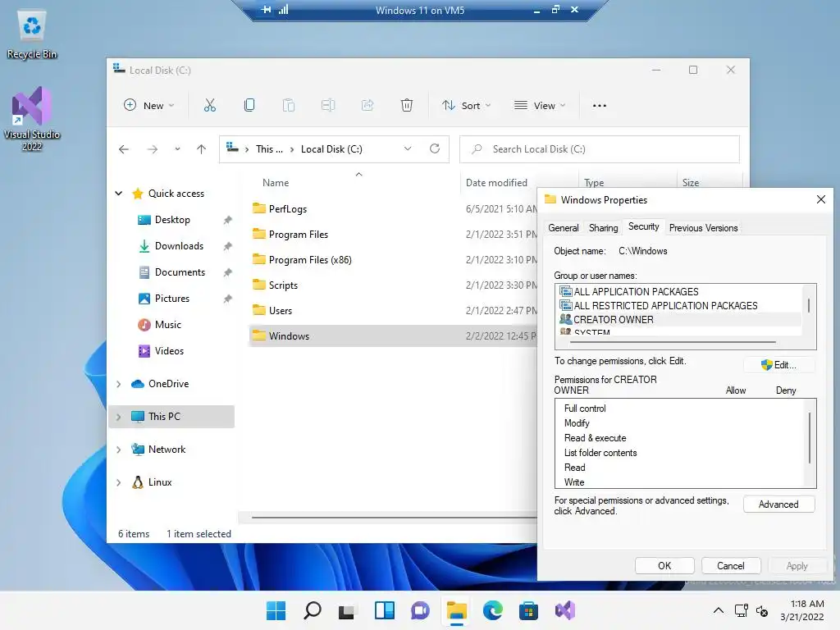840x630 pixels.
Task: Open recent locations dropdown chevron
Action: click(177, 149)
